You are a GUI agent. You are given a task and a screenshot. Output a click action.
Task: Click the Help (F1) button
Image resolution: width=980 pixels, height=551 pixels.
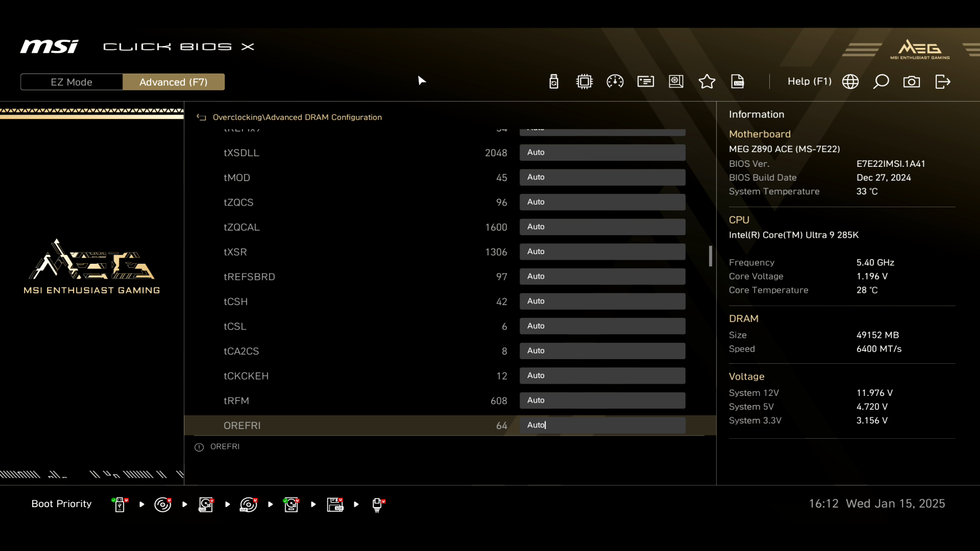811,82
